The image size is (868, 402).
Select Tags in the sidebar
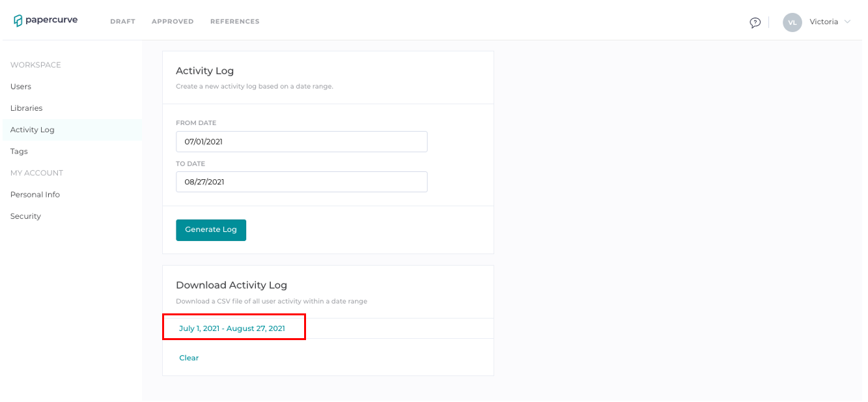(x=19, y=151)
